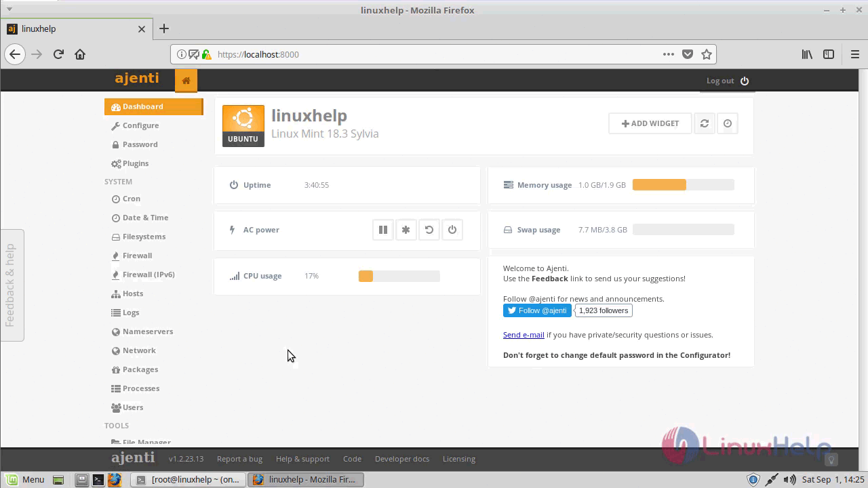Screen dimensions: 868x488
Task: Click the network connection tray icon
Action: click(x=772, y=480)
